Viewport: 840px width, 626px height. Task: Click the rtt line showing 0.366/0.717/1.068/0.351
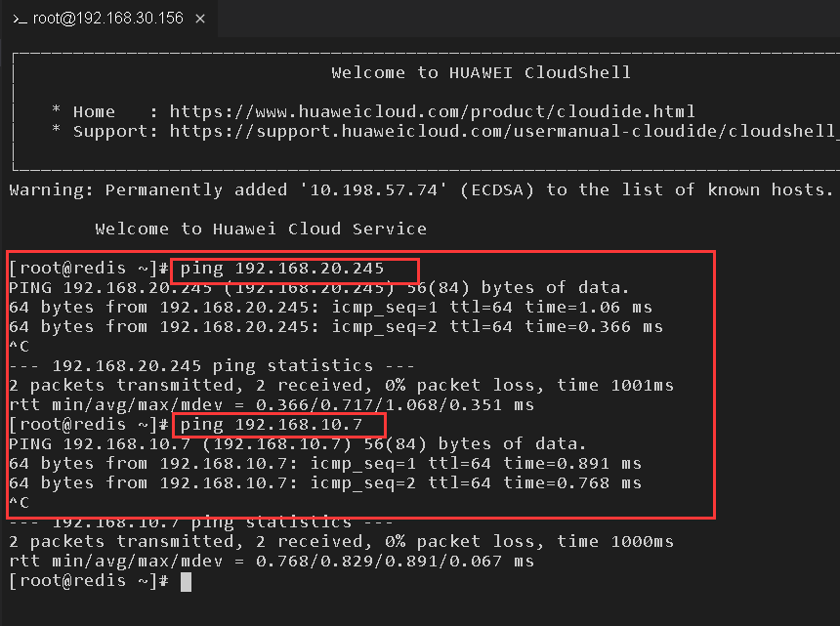pos(272,404)
